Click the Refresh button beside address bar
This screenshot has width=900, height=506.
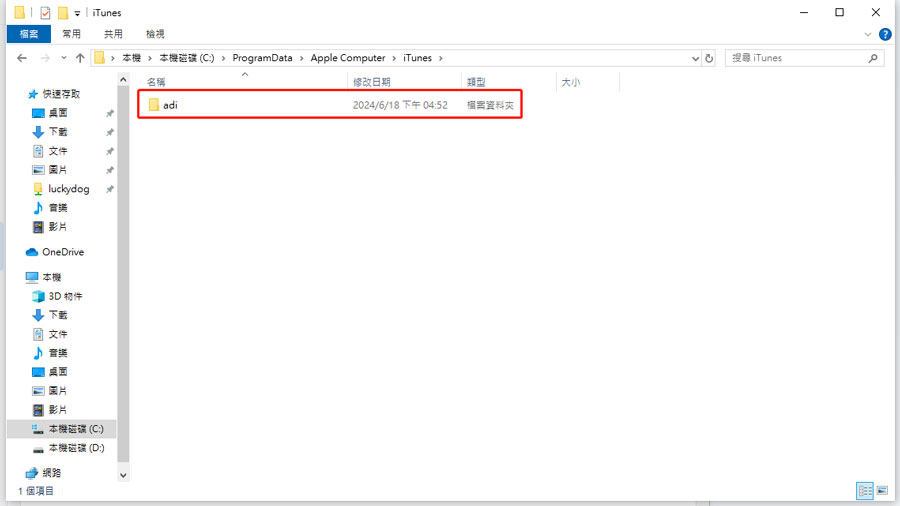tap(710, 58)
